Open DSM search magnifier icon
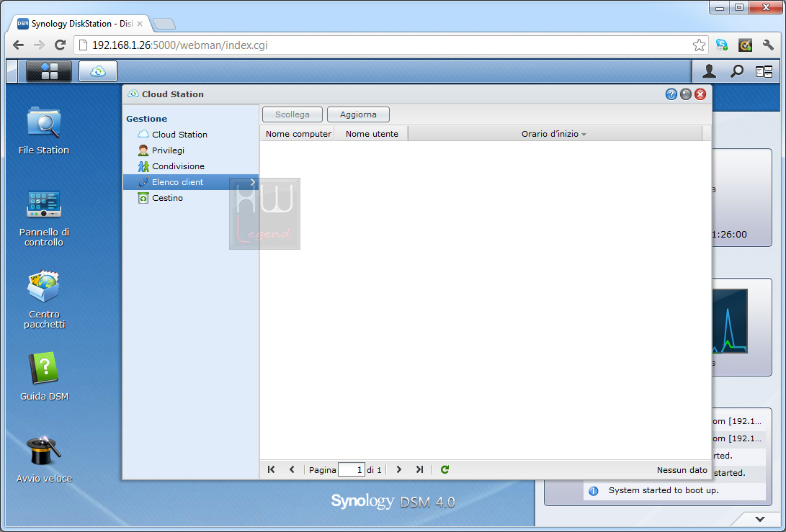Image resolution: width=786 pixels, height=532 pixels. point(736,71)
